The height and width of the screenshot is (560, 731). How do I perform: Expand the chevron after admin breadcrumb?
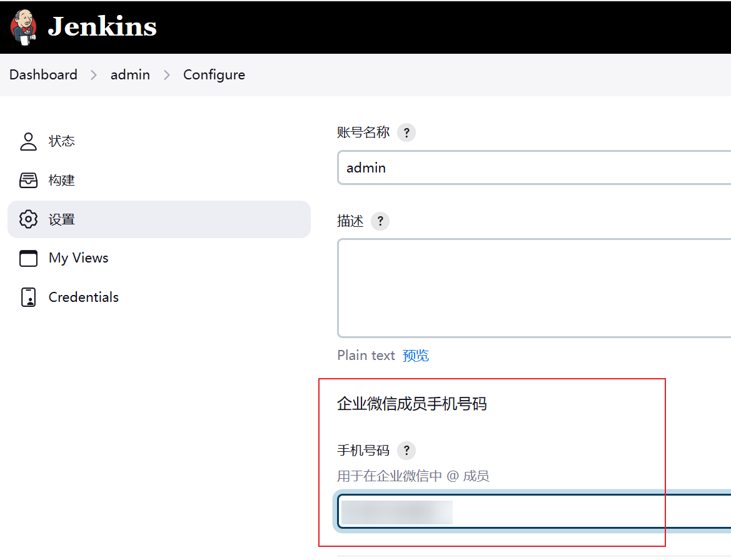[x=166, y=75]
